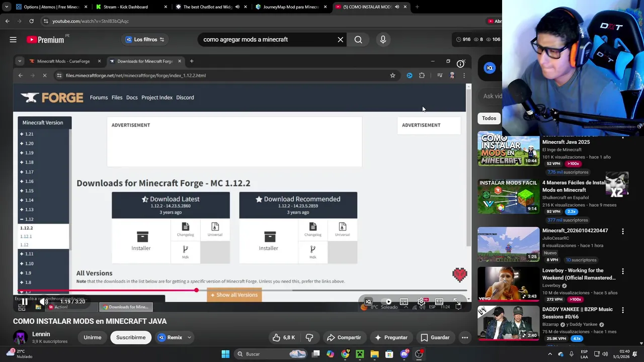Screen dimensions: 644x362
Task: Select the Todos filter chip
Action: pos(489,118)
